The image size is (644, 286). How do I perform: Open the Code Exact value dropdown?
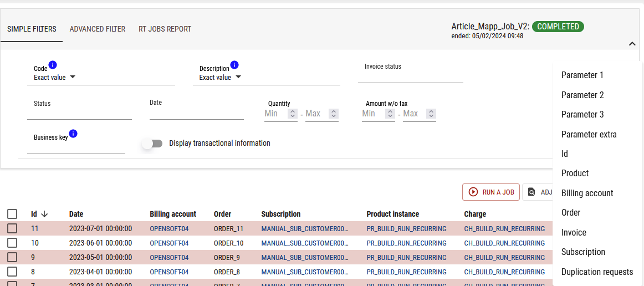tap(55, 77)
